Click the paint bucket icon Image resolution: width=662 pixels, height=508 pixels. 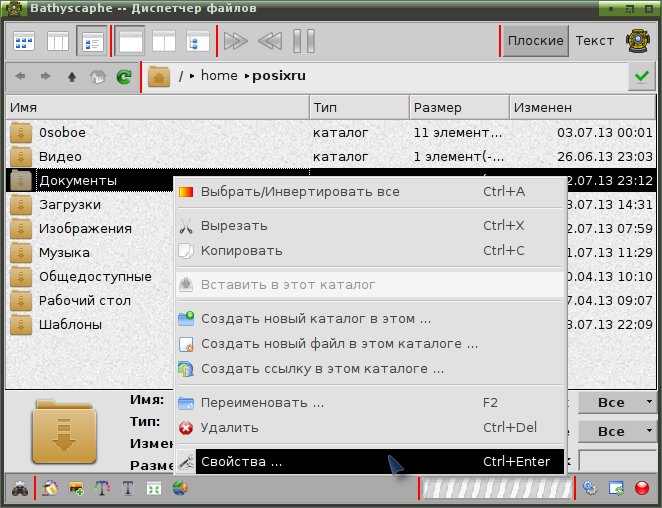[x=50, y=489]
